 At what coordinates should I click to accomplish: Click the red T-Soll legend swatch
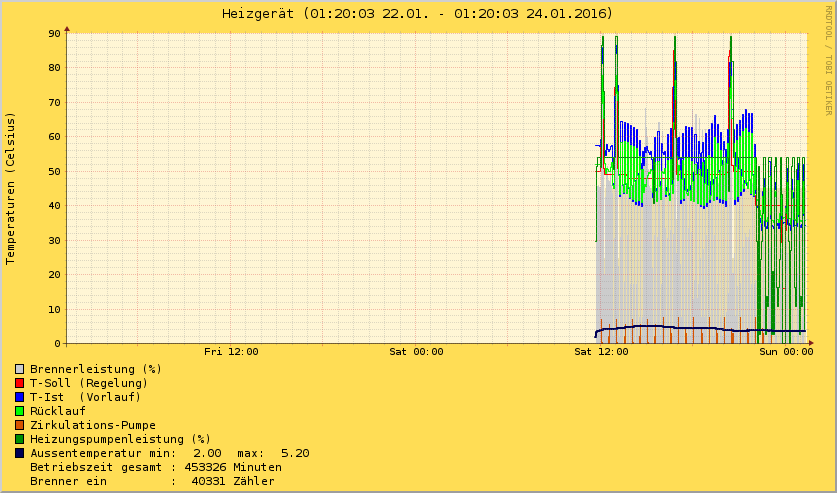tap(20, 383)
